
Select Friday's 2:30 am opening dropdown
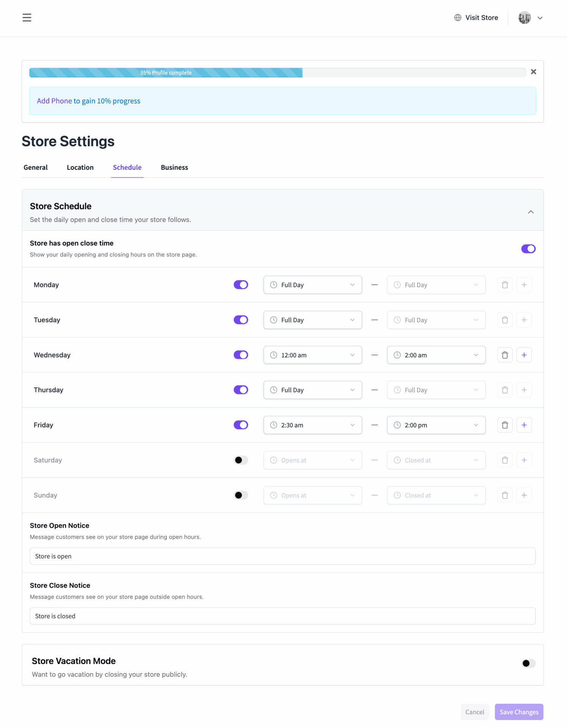313,425
